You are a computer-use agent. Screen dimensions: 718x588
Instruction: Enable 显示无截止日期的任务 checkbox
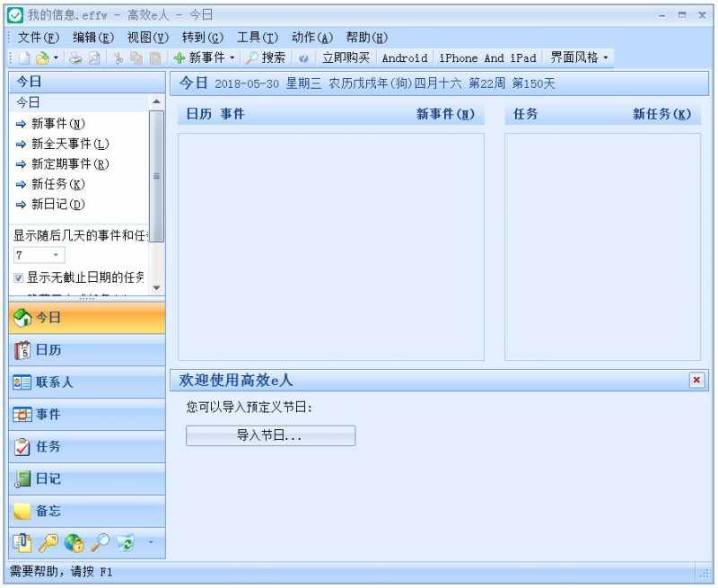coord(18,277)
